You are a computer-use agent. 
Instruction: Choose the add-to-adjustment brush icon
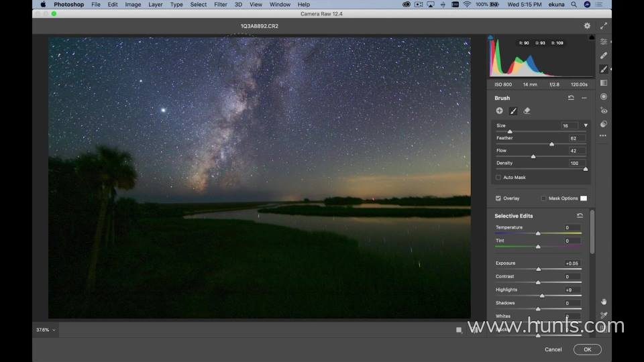tap(513, 111)
